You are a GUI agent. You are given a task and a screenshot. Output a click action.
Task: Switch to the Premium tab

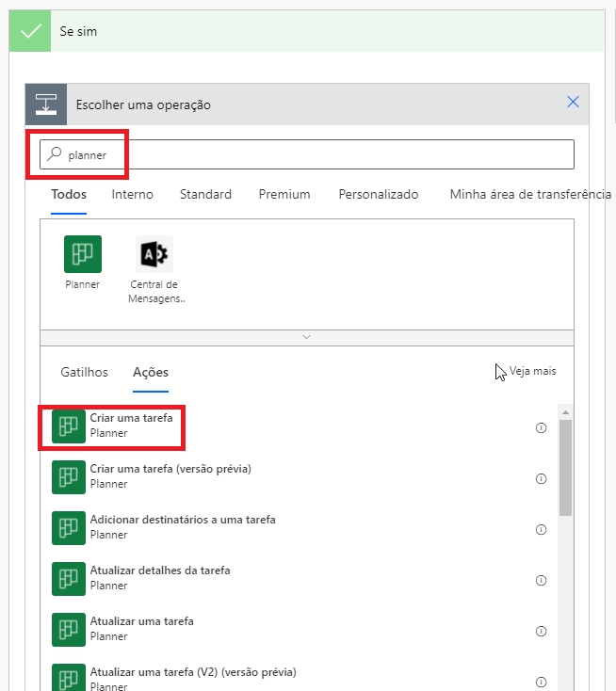pos(284,194)
